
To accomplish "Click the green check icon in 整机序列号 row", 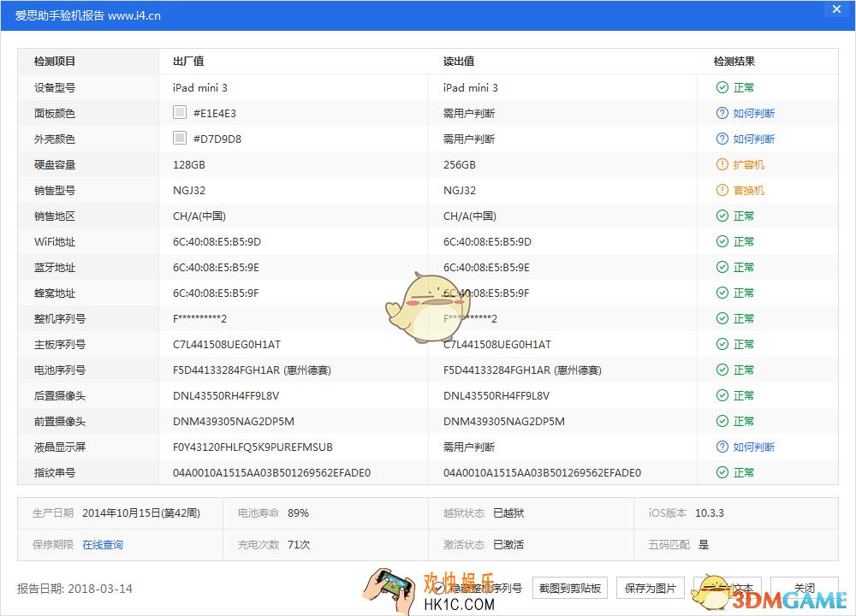I will click(722, 318).
